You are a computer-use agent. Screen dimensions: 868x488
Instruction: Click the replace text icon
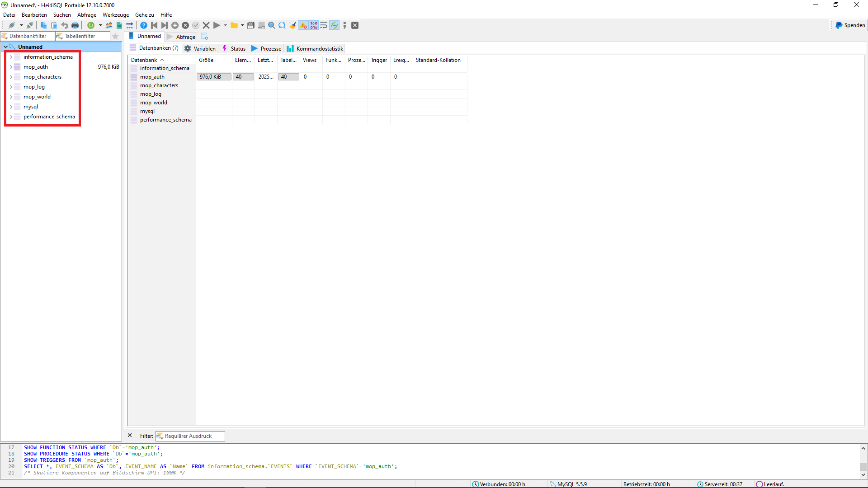282,25
